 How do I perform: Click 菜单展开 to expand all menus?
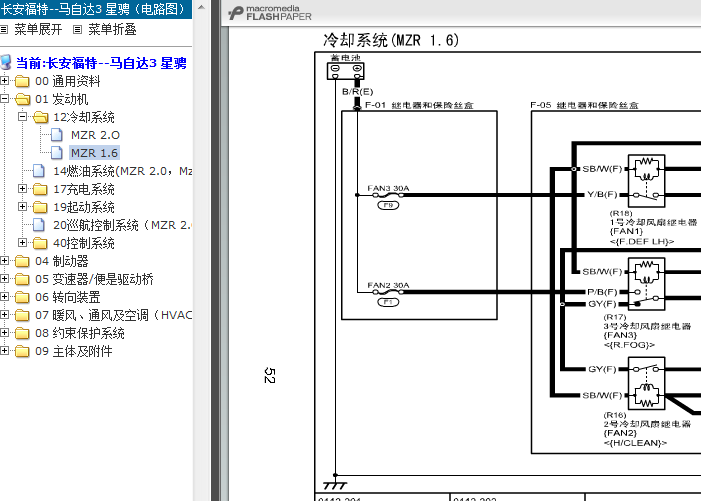[x=38, y=29]
